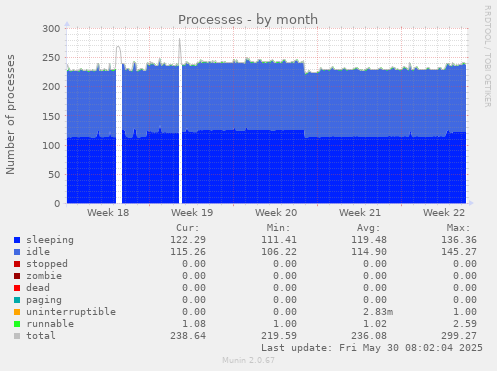
Task: Click the 'Max:' column header
Action: click(458, 228)
